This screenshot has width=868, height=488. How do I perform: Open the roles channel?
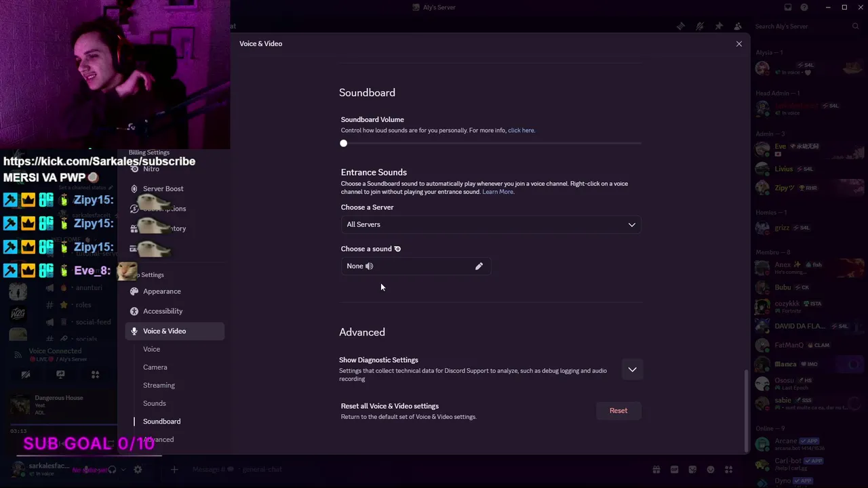tap(83, 305)
